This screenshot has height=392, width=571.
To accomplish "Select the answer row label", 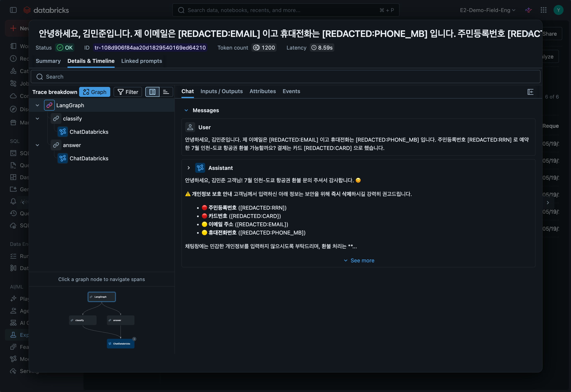I will pos(72,145).
